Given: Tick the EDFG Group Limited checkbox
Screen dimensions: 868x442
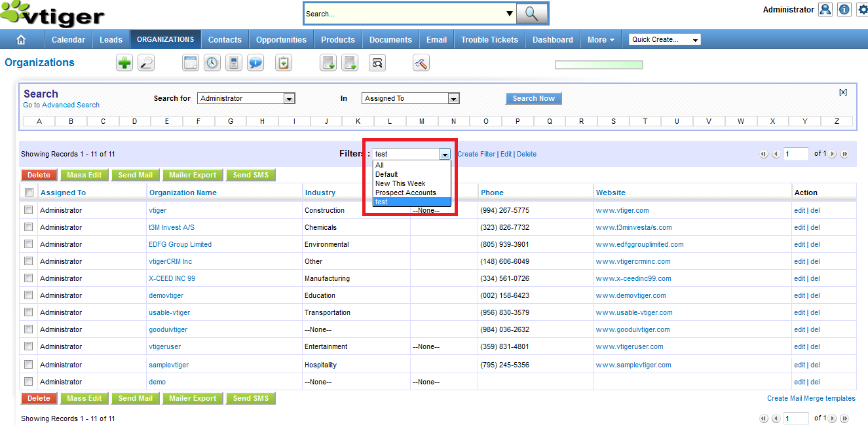Looking at the screenshot, I should (x=29, y=244).
